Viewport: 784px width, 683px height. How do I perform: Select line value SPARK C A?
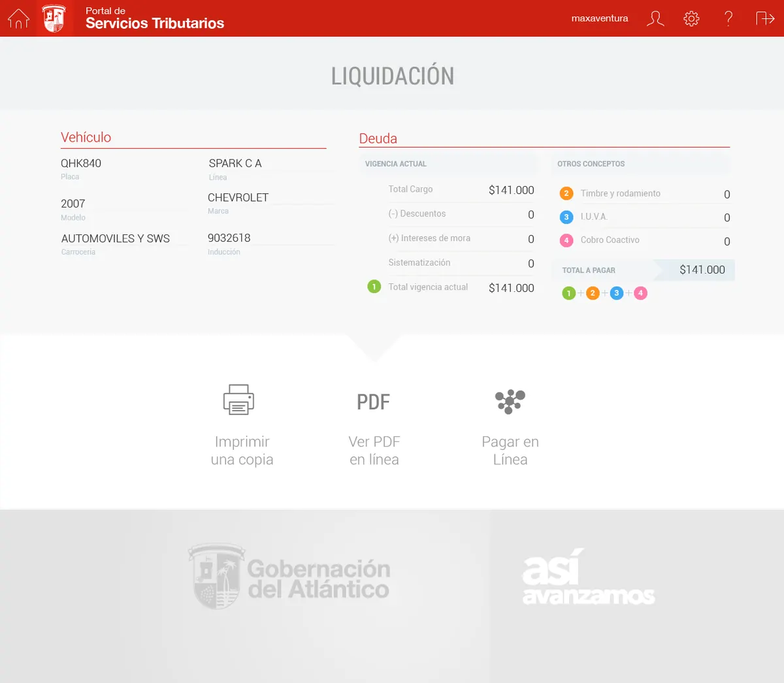pyautogui.click(x=235, y=163)
